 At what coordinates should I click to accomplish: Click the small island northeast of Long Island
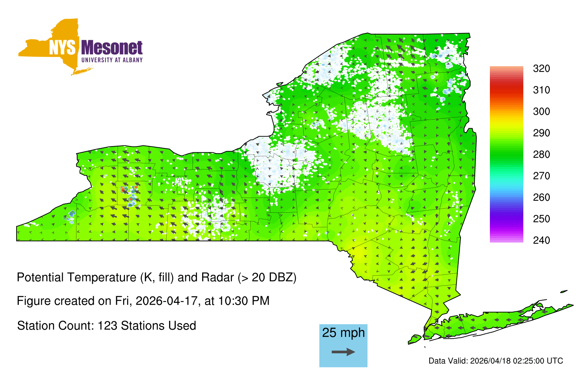(564, 291)
